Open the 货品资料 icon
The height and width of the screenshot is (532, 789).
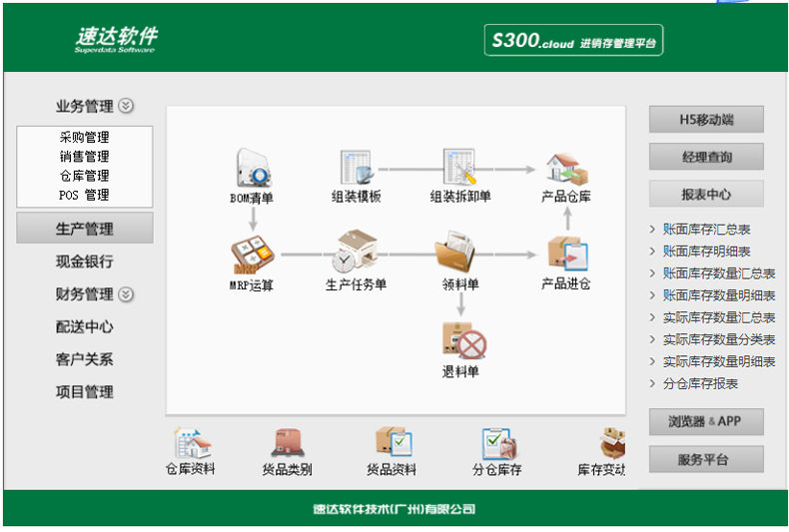point(394,442)
